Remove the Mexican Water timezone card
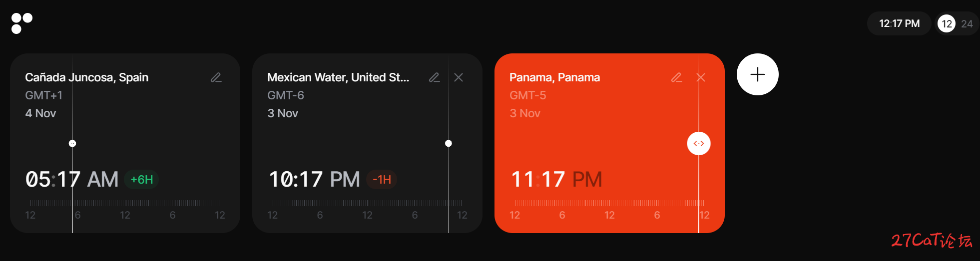 coord(459,77)
